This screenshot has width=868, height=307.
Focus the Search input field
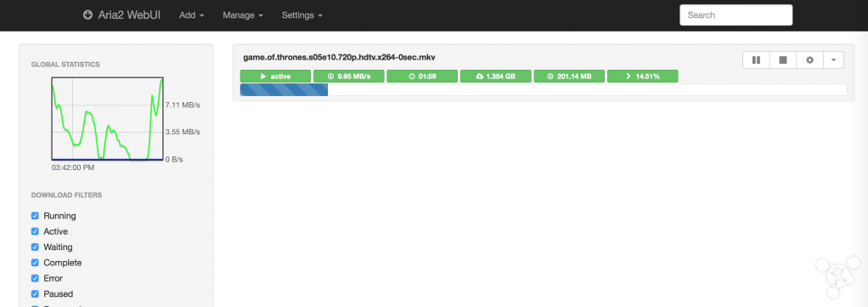[736, 15]
